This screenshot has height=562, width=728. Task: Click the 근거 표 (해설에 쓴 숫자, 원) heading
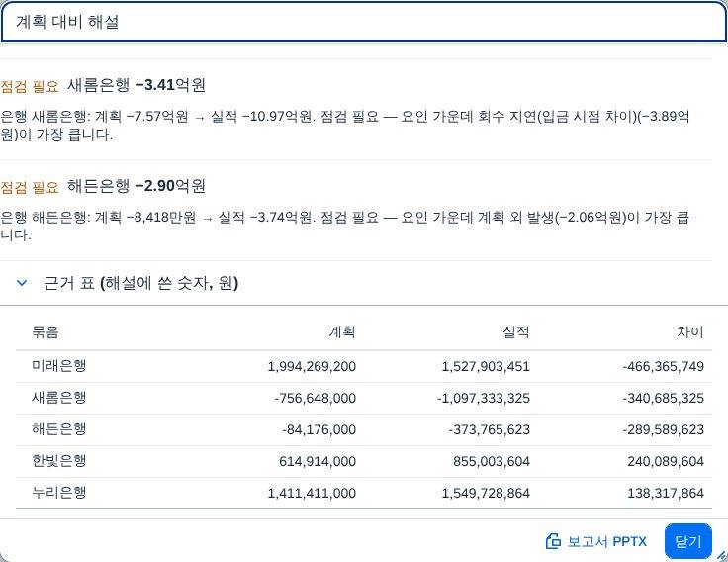[140, 282]
